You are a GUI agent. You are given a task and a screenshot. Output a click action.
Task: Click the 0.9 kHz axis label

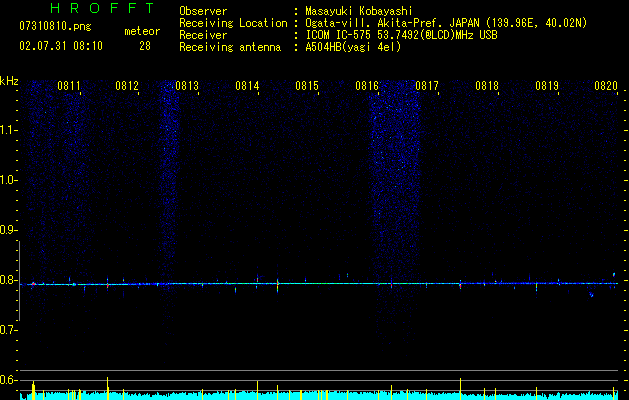[8, 230]
